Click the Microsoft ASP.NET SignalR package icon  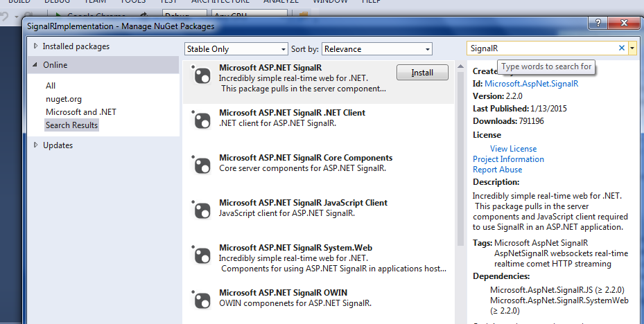click(x=201, y=75)
